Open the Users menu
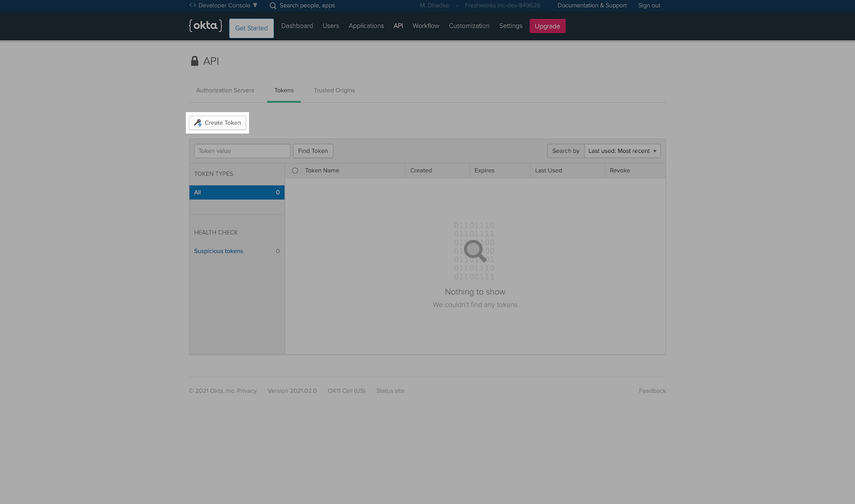Screen dimensions: 855x504 (331, 26)
